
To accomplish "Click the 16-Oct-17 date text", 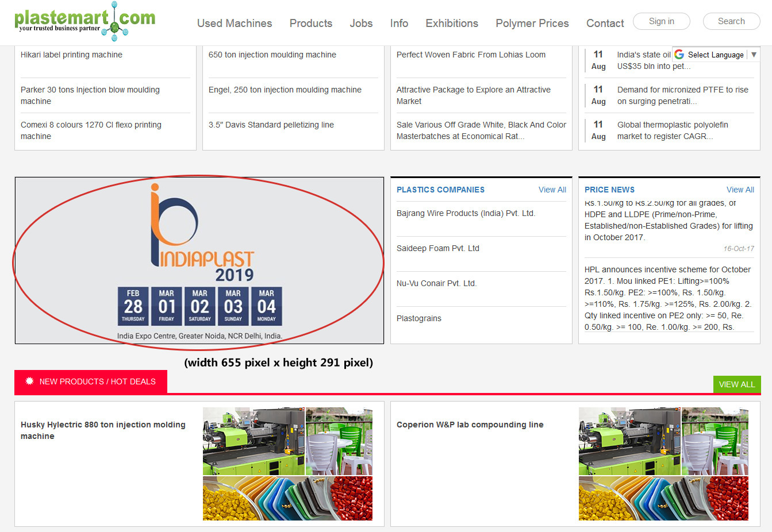I will tap(739, 249).
